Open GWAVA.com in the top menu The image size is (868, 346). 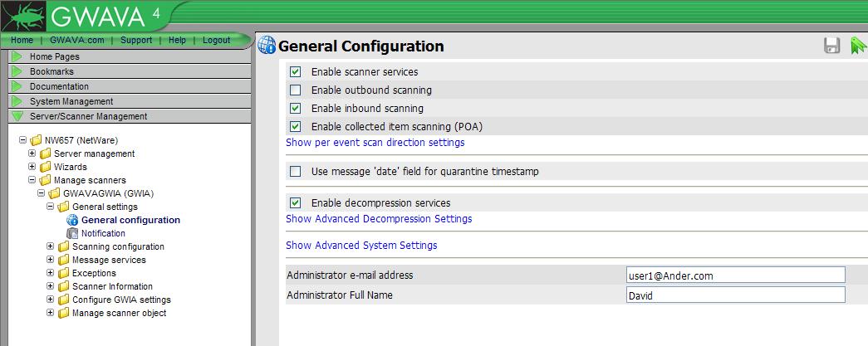pos(77,41)
